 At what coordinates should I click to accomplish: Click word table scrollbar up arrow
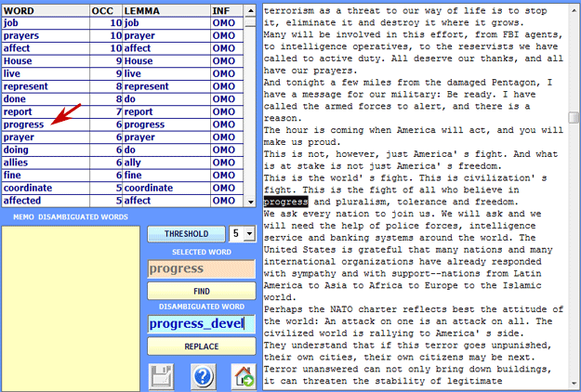click(251, 11)
